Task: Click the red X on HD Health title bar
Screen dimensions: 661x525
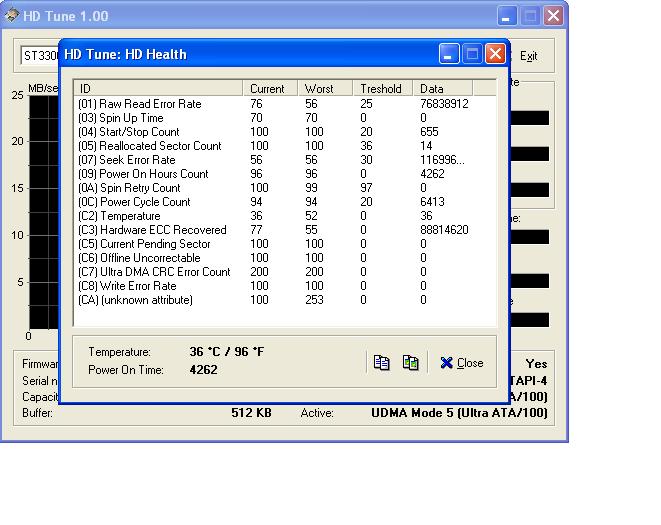Action: pos(495,54)
